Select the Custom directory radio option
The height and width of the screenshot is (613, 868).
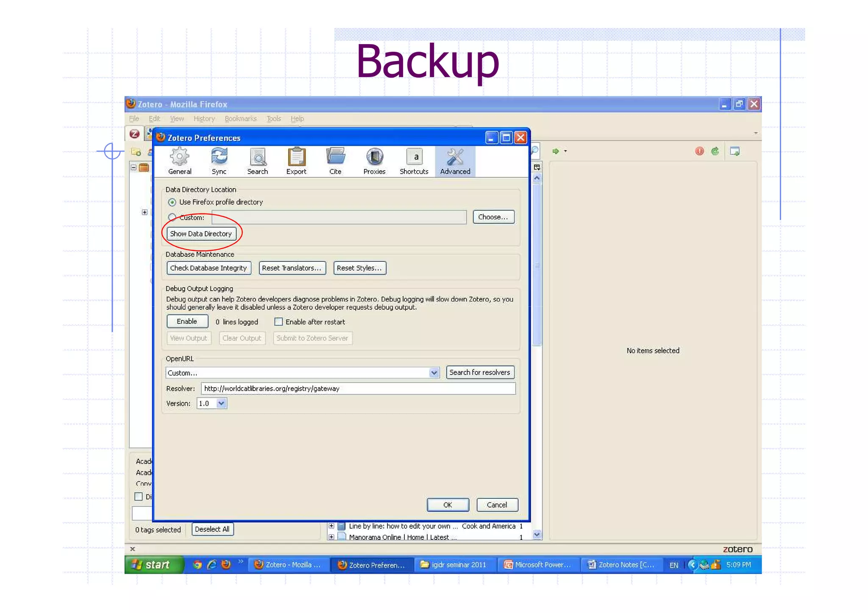click(172, 217)
